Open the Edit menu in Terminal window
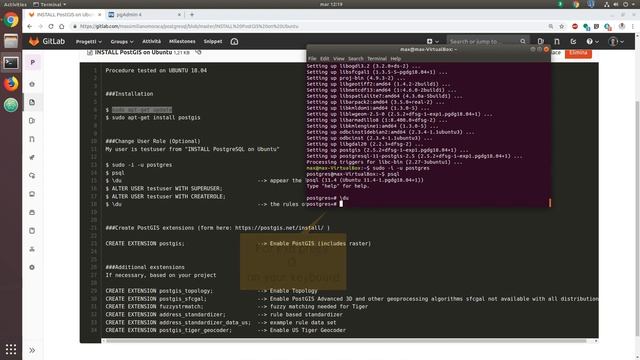The image size is (640, 360). pos(324,59)
